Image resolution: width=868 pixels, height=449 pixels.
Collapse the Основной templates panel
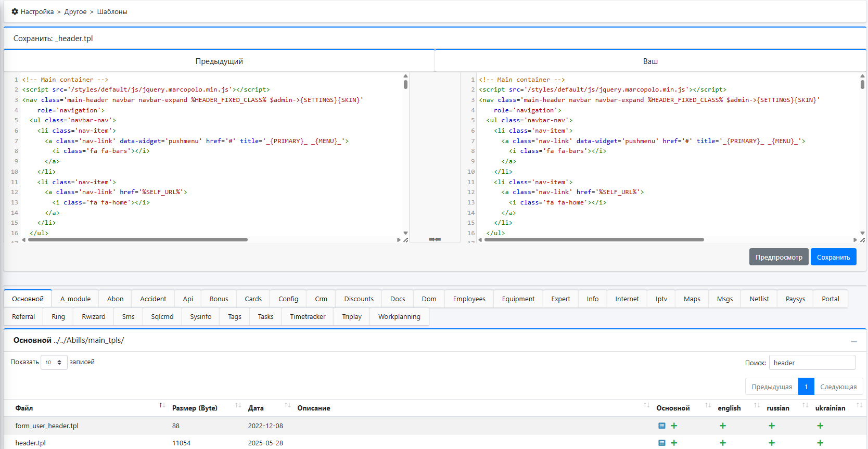(x=854, y=341)
